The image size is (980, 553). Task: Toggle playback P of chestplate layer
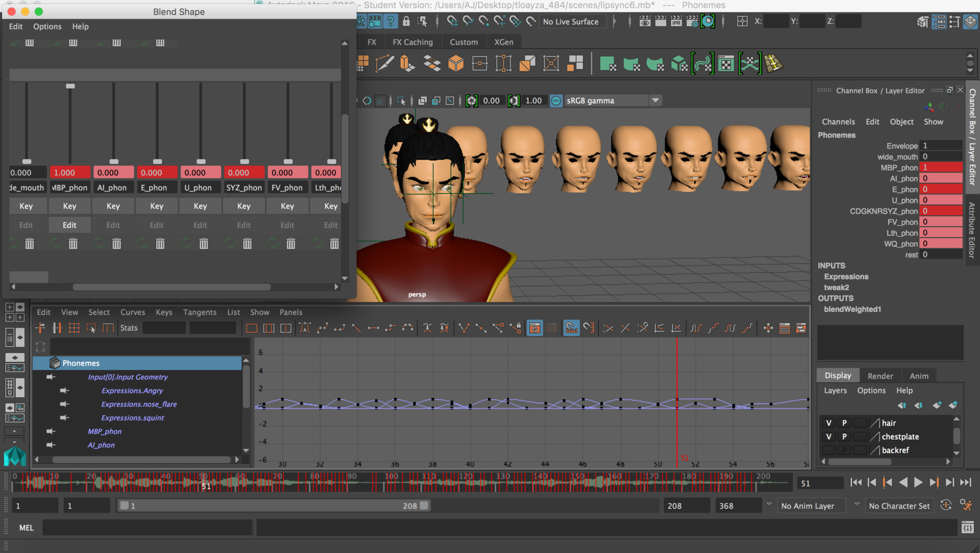click(x=844, y=437)
